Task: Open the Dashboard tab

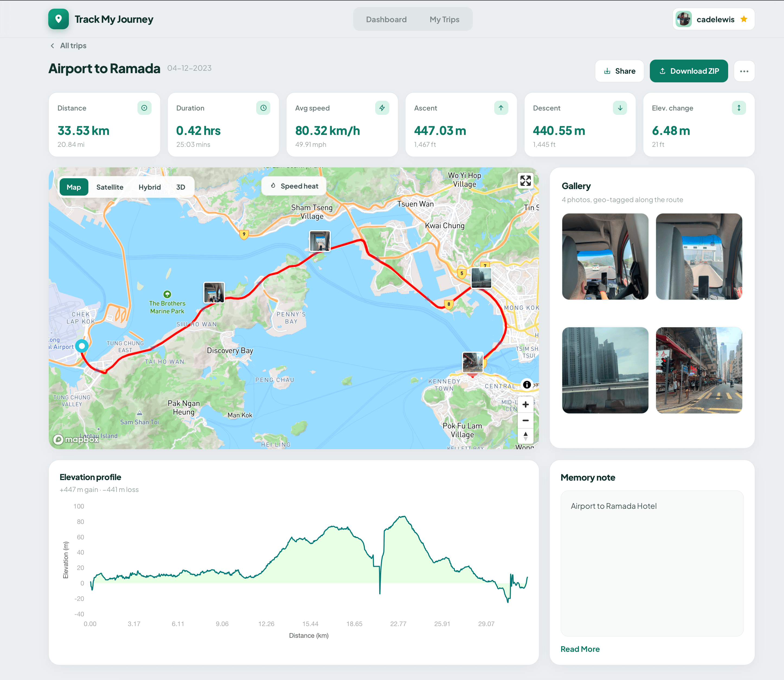Action: (x=386, y=19)
